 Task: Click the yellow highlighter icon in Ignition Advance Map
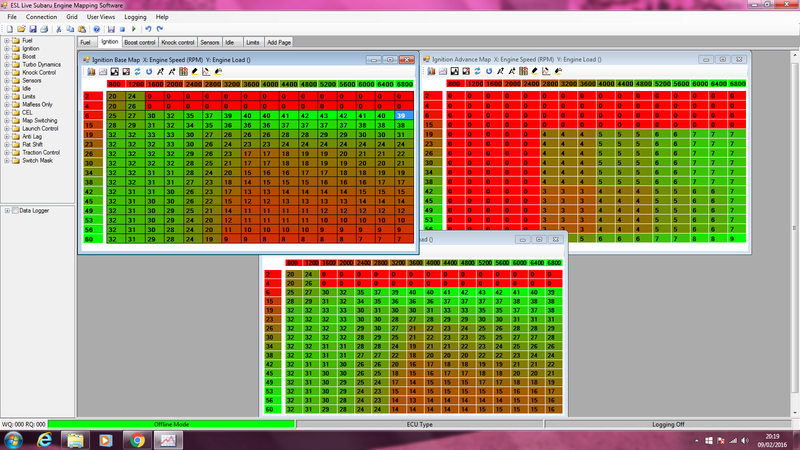[x=535, y=71]
